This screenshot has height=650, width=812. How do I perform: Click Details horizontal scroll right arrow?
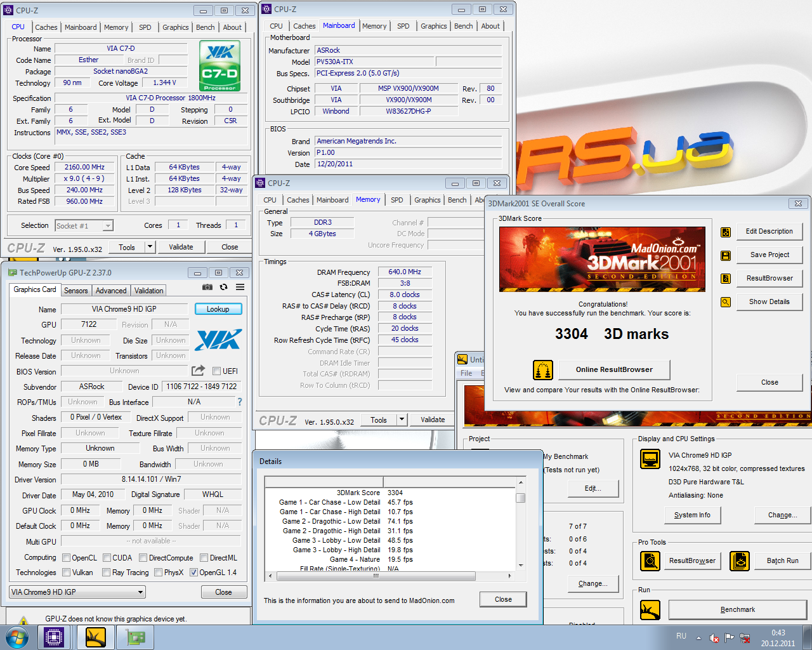pyautogui.click(x=509, y=576)
